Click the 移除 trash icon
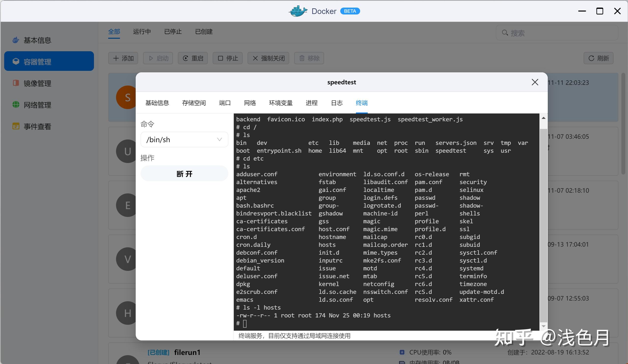628x364 pixels. pos(302,58)
